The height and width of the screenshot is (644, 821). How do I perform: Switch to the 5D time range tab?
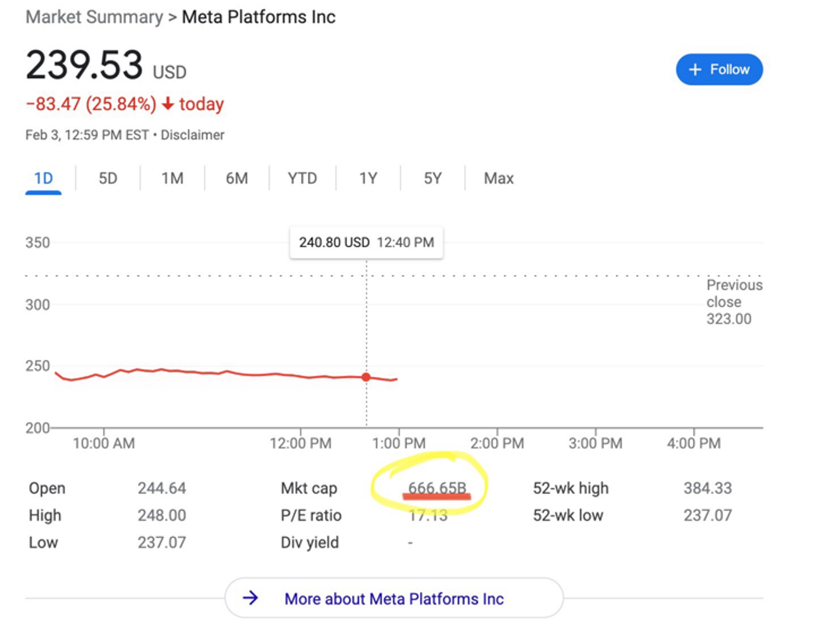108,178
